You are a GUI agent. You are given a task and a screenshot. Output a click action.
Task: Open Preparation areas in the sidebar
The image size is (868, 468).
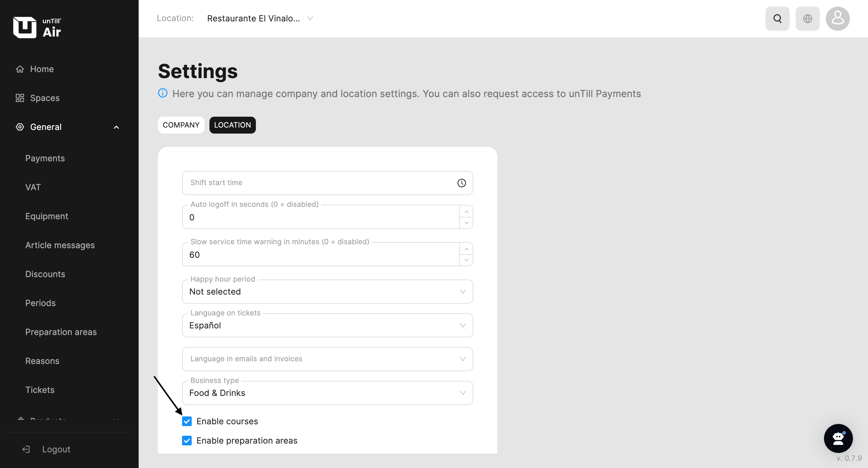[61, 332]
